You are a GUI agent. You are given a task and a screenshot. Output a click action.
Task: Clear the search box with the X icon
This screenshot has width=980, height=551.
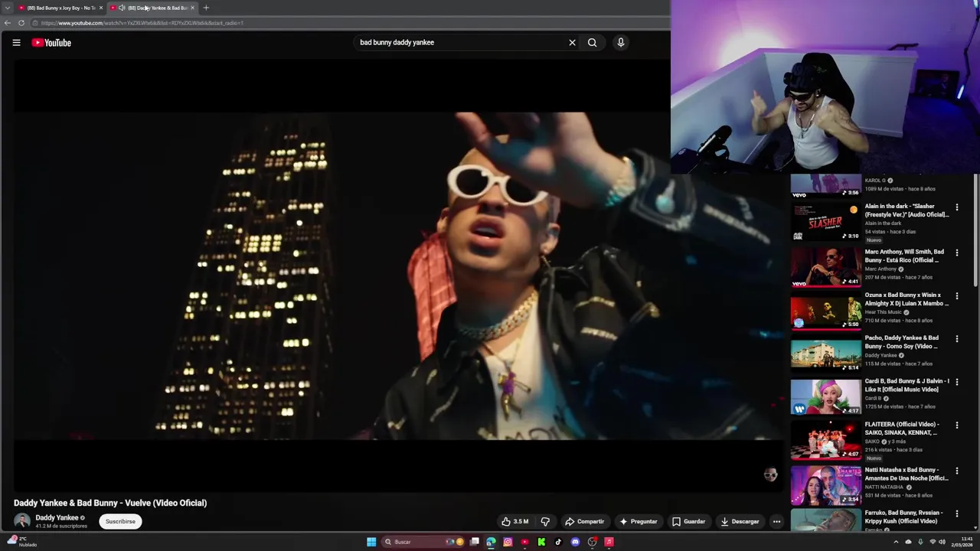point(572,43)
